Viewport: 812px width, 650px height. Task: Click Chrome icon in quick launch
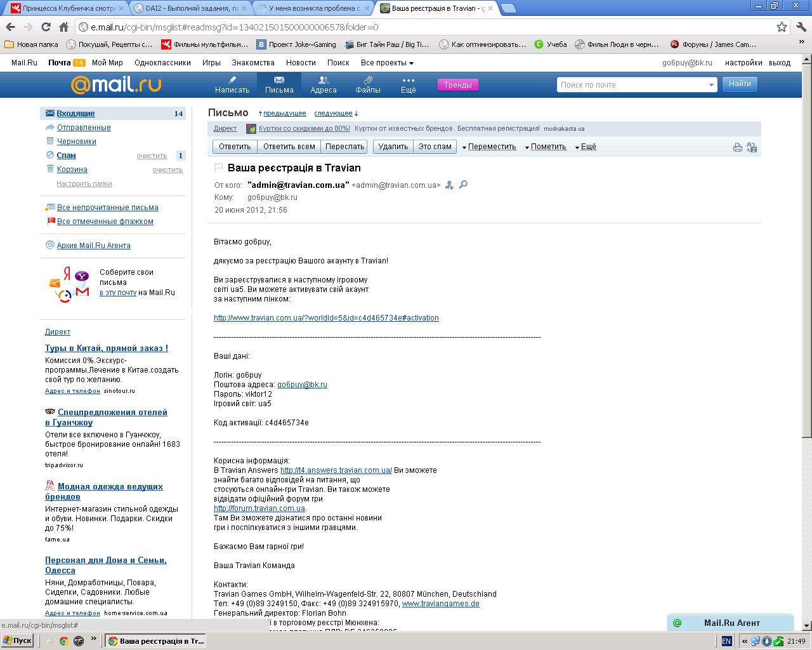63,640
